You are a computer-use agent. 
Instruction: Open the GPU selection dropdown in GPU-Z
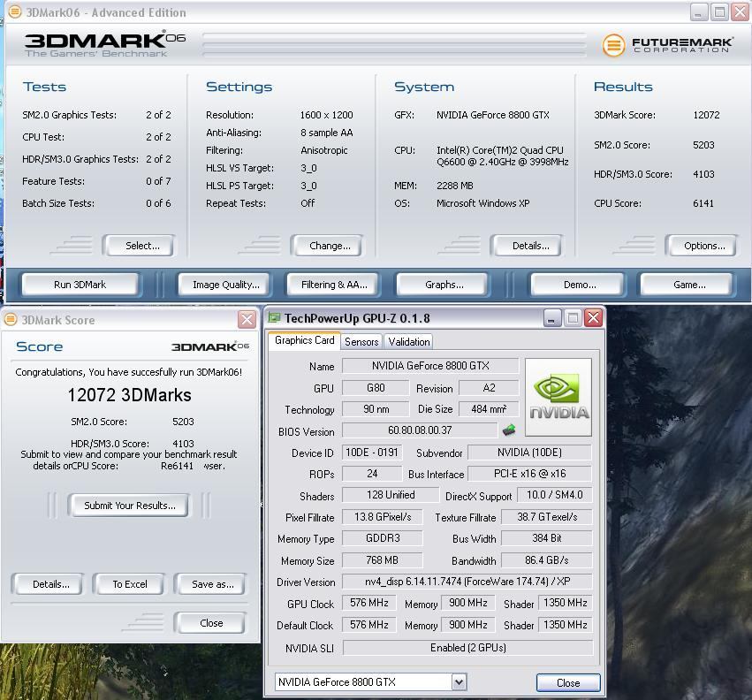click(459, 681)
